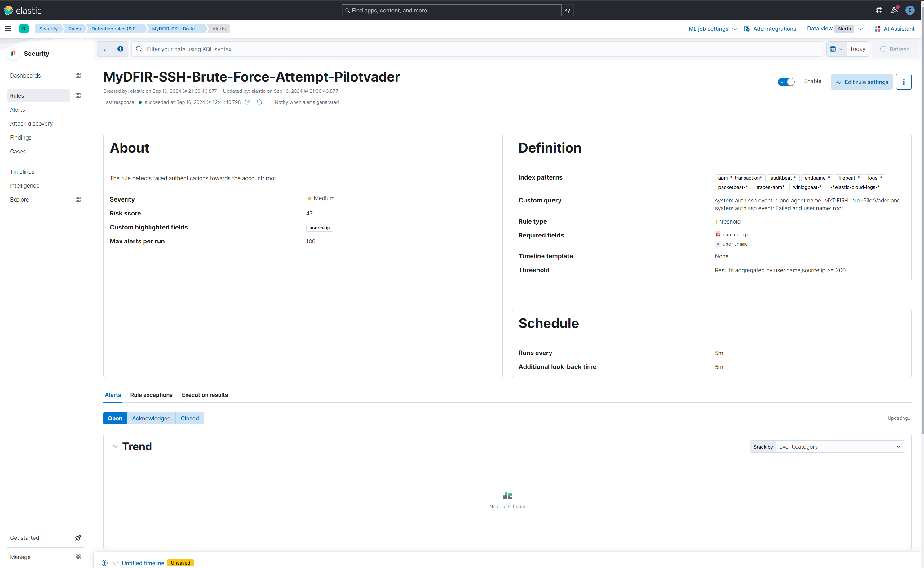Screen dimensions: 924x568
Task: Click the rule actions three-dot menu
Action: (904, 82)
